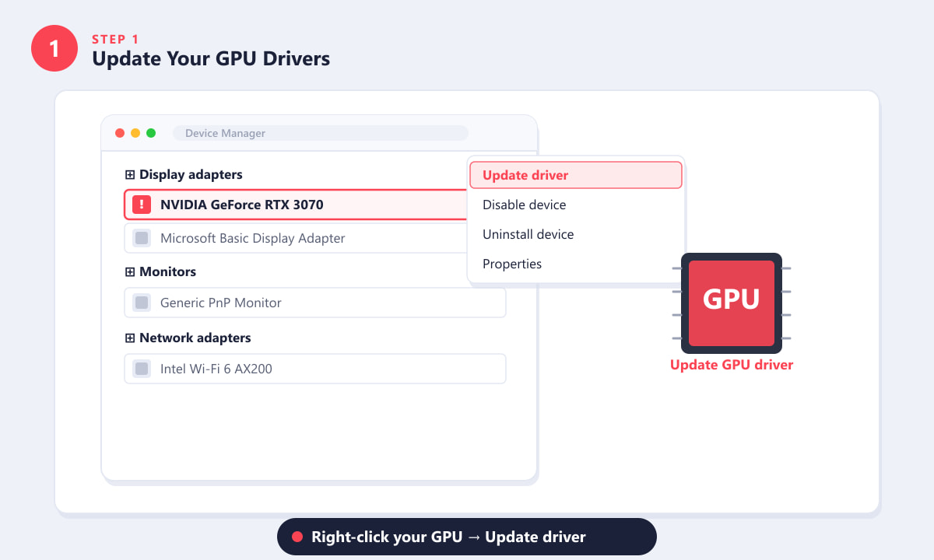Click the Right-click your GPU caption pill
Image resolution: width=934 pixels, height=560 pixels.
coord(467,537)
